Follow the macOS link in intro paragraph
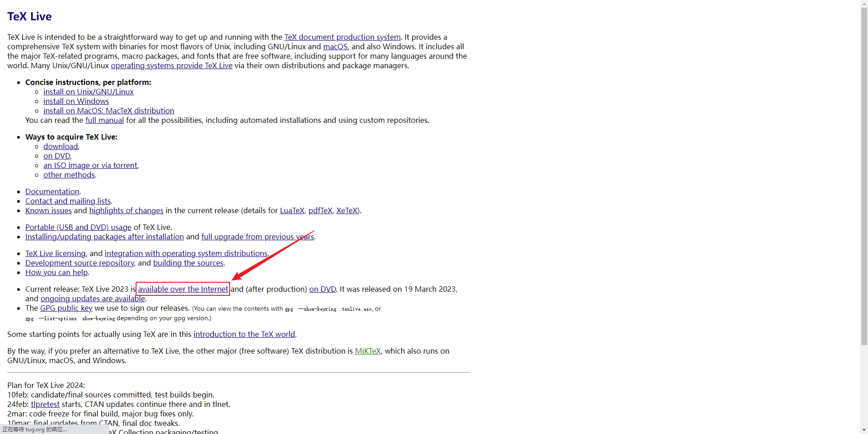The height and width of the screenshot is (434, 868). [335, 47]
